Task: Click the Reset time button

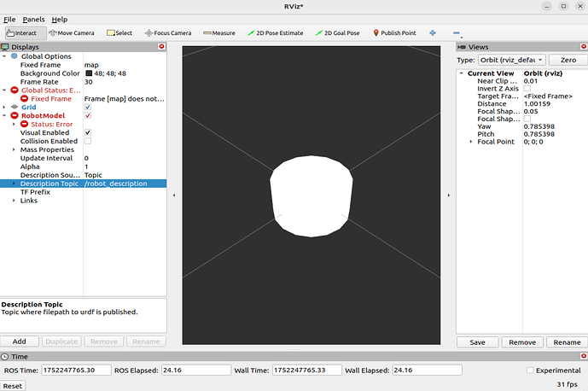Action: pyautogui.click(x=13, y=386)
